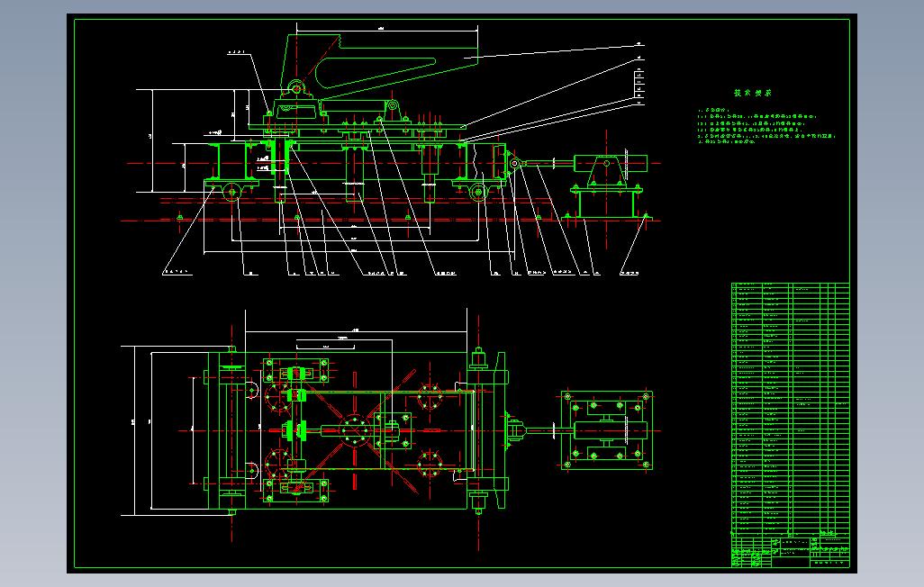924x587 pixels.
Task: Click the left track wheel in side view
Action: coord(231,192)
